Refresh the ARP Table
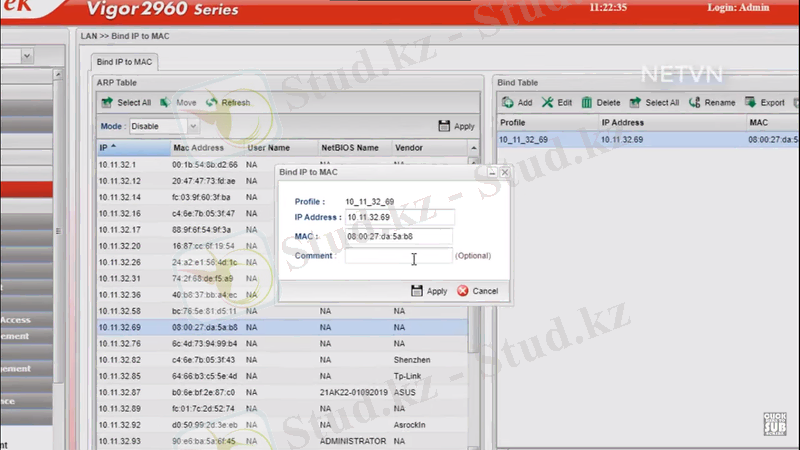800x450 pixels. pos(228,103)
